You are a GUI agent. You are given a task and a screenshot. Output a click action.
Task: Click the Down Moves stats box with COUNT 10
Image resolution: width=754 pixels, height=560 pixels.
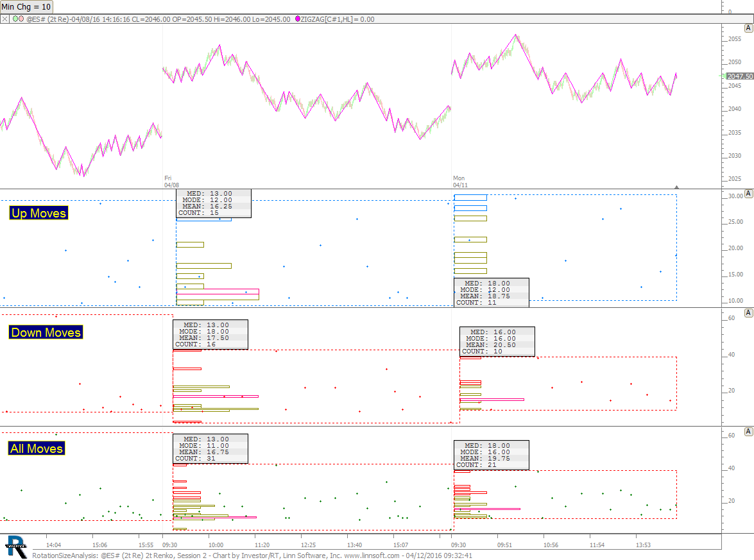tap(497, 342)
